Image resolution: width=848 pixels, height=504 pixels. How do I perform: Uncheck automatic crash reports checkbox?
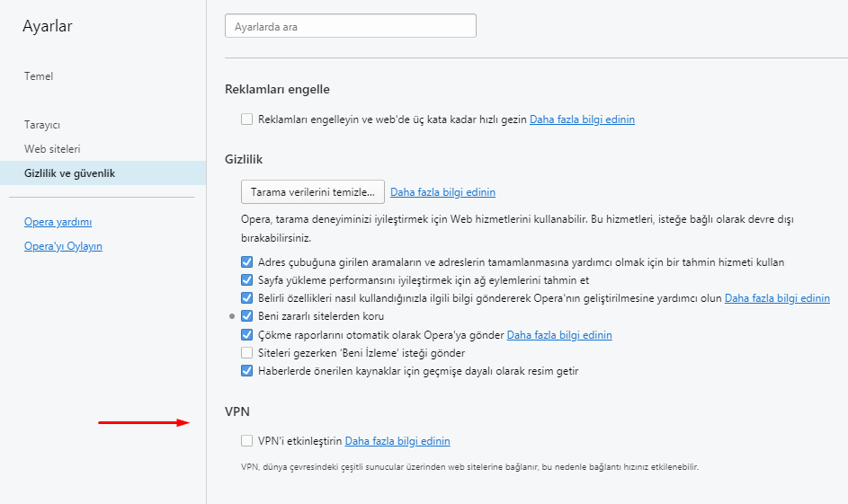(246, 334)
